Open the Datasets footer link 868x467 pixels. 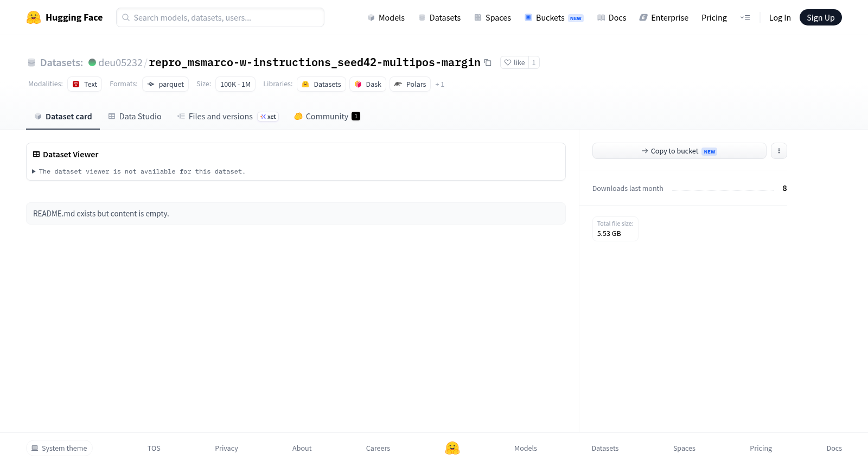point(605,448)
